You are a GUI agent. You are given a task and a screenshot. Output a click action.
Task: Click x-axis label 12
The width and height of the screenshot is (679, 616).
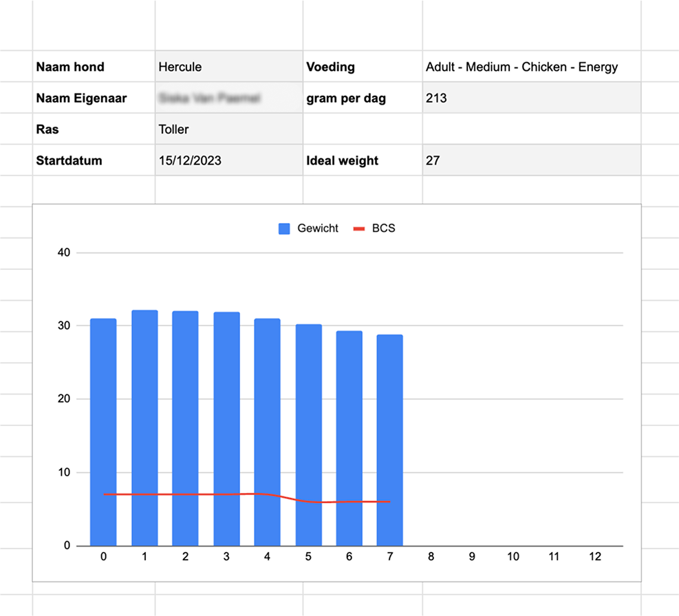tap(595, 557)
